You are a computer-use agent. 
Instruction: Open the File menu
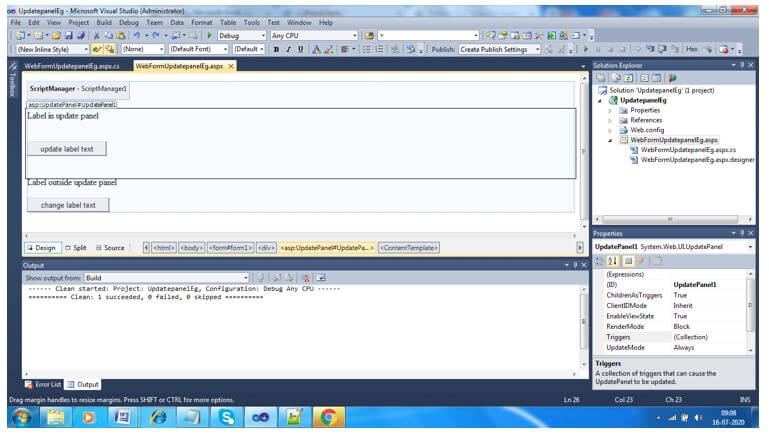tap(16, 23)
